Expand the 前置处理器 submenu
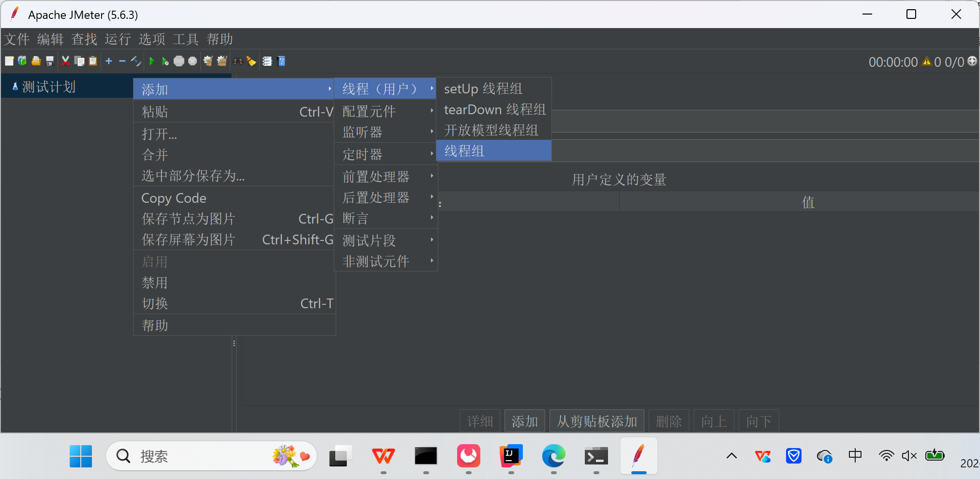Screen dimensions: 980x479 click(386, 177)
